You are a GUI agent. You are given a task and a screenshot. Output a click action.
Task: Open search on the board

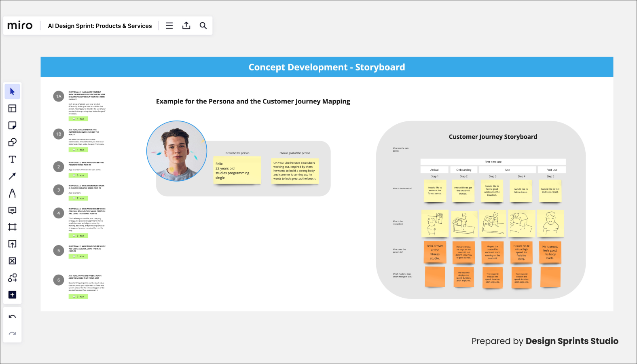pos(203,25)
